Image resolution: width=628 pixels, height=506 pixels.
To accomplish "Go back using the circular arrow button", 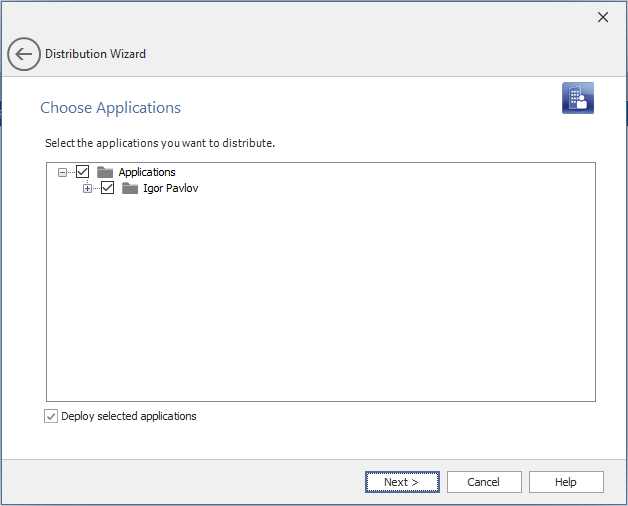I will coord(24,54).
